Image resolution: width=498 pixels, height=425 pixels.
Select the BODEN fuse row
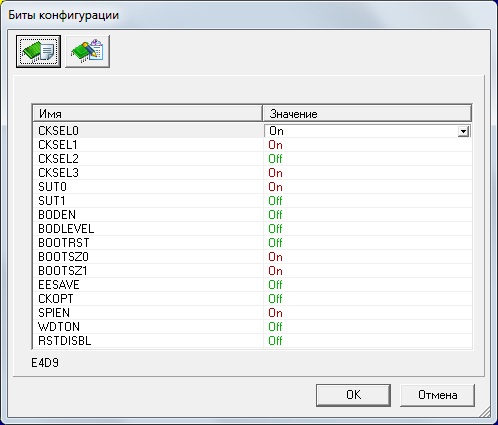coord(252,215)
